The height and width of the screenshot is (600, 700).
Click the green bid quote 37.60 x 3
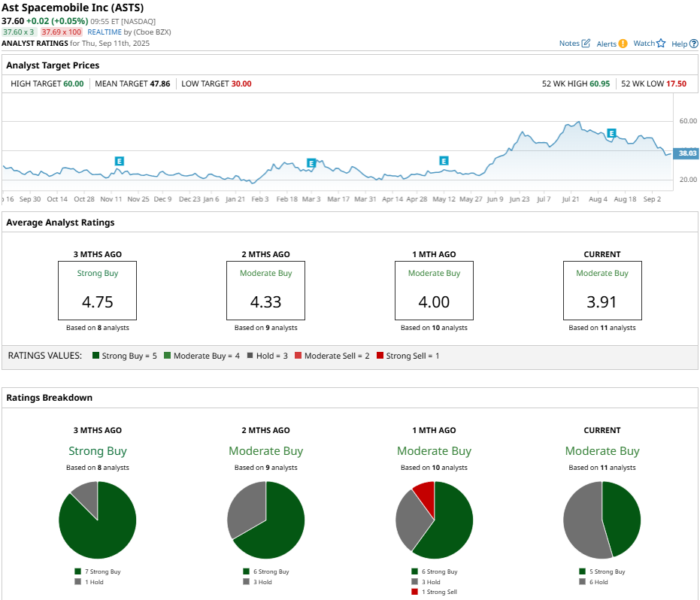[18, 32]
